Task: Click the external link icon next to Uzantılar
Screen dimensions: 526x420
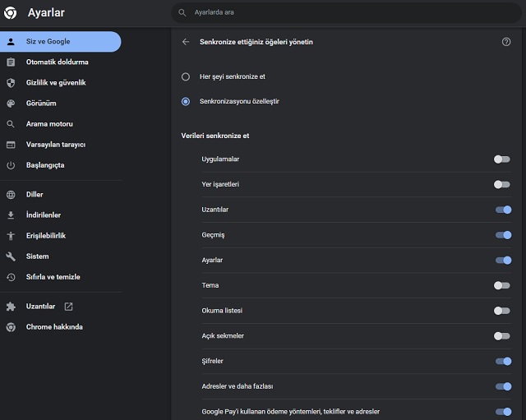Action: pos(68,307)
